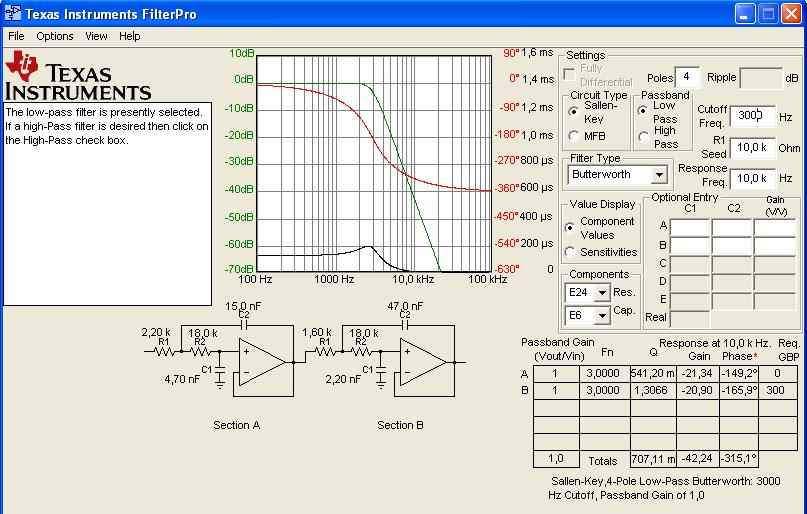Open the Help menu
The image size is (807, 514).
(129, 36)
